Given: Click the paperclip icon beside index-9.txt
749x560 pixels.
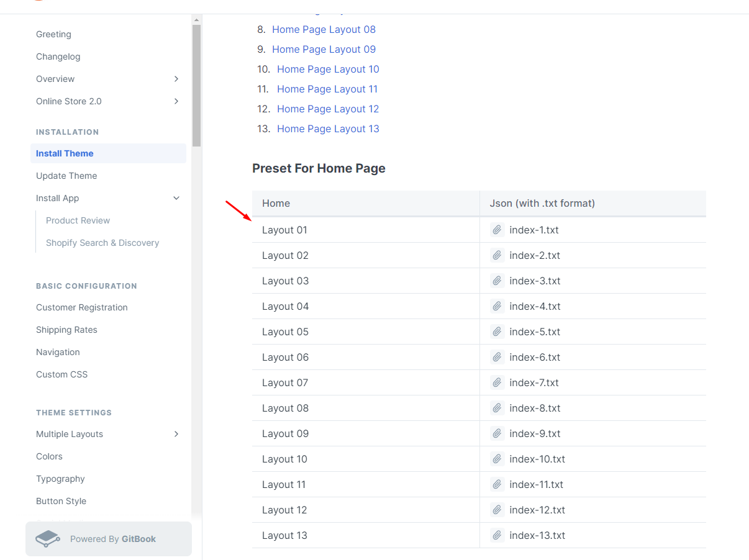Looking at the screenshot, I should [497, 433].
